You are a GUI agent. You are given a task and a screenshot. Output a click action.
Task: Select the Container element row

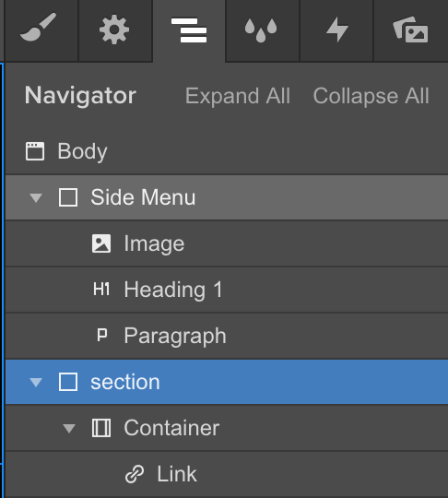coord(227,428)
